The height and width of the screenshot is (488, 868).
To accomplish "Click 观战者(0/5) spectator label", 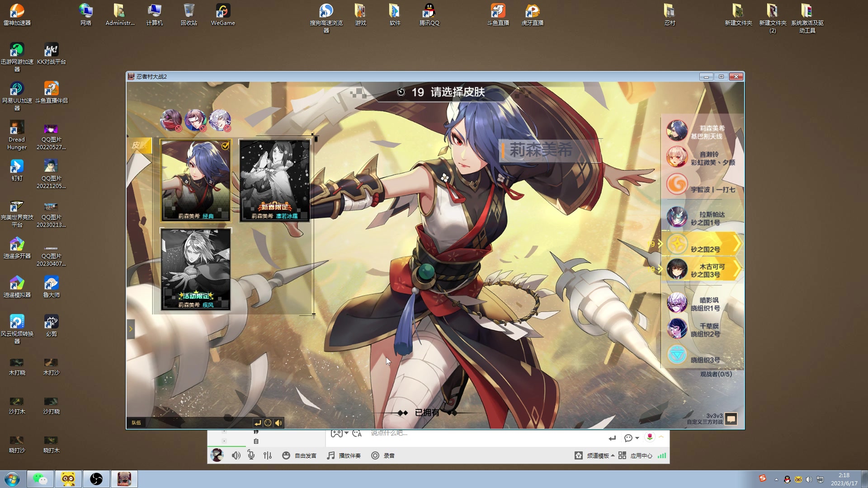I will click(x=716, y=374).
